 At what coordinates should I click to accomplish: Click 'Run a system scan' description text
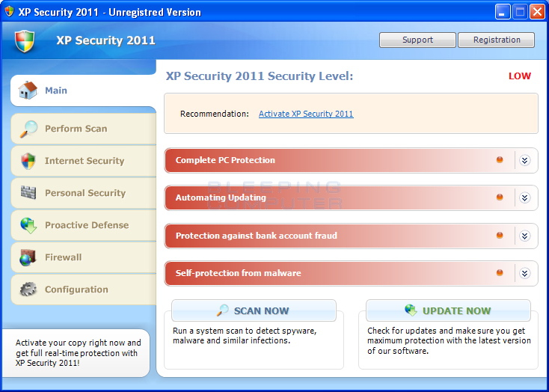[245, 336]
